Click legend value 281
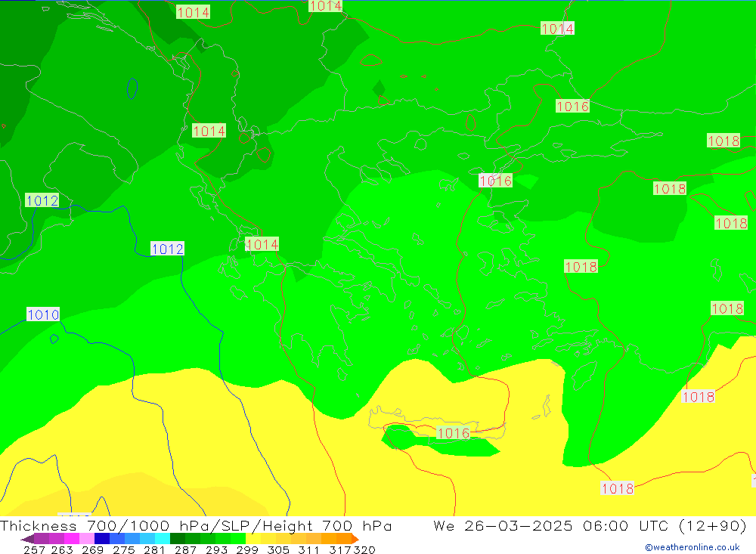Screen dimensions: 756x554 click(154, 549)
